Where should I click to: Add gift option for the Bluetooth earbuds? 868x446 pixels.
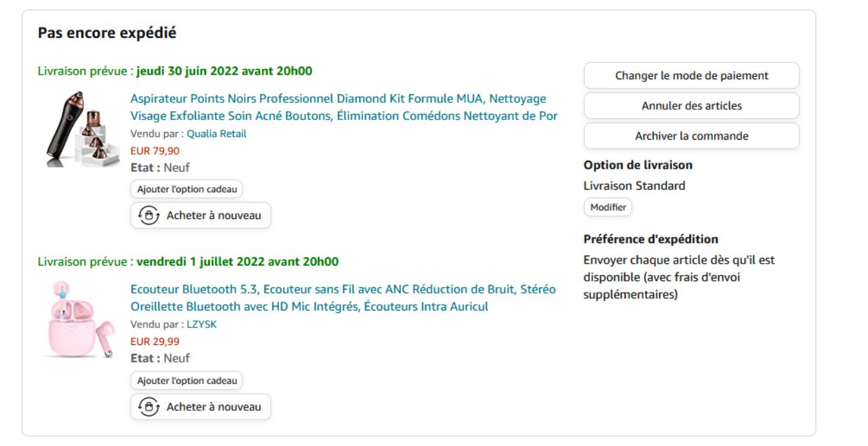pyautogui.click(x=186, y=381)
